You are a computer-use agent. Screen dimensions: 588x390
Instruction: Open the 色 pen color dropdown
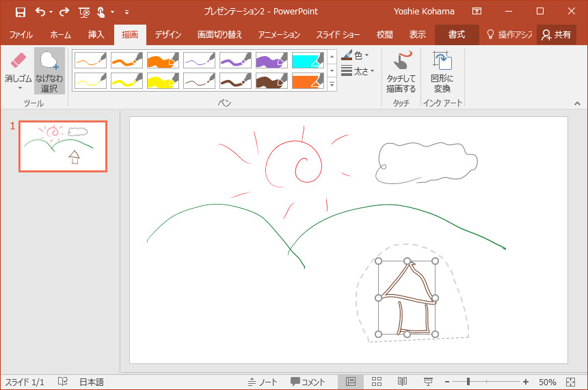[355, 55]
